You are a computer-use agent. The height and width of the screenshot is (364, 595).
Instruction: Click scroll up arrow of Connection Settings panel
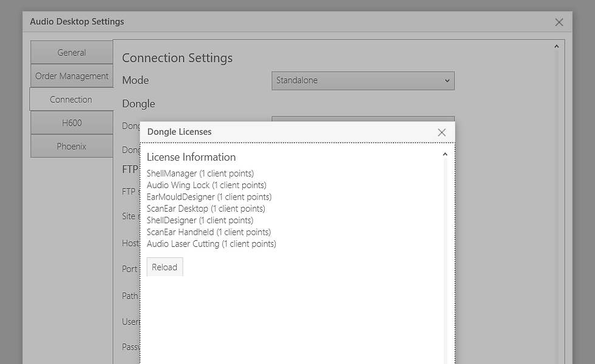(556, 47)
